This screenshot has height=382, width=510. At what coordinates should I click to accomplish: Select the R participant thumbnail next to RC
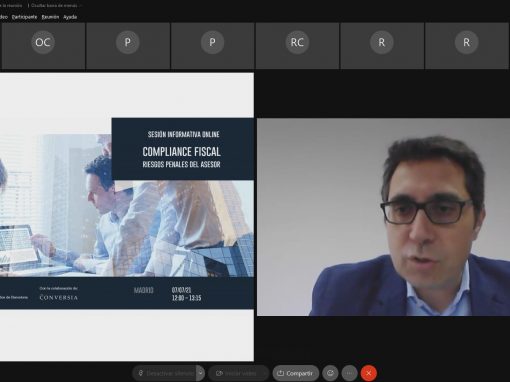tap(382, 46)
